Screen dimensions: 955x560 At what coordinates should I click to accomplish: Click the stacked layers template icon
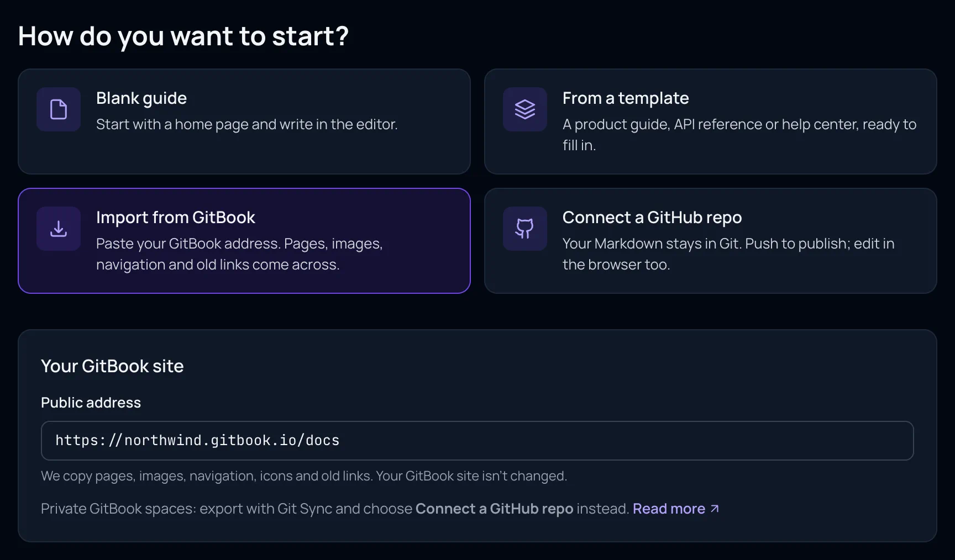click(x=525, y=109)
